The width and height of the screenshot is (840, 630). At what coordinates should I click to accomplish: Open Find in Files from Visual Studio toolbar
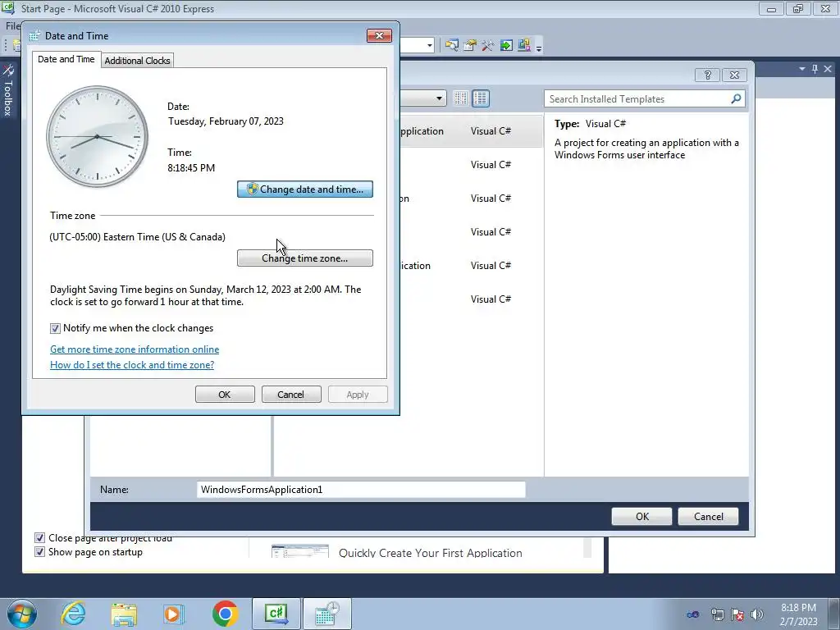tap(452, 46)
